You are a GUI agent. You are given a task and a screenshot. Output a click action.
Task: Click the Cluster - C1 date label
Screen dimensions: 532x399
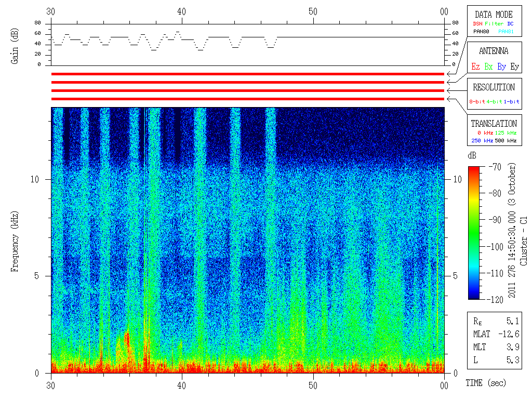(x=524, y=241)
